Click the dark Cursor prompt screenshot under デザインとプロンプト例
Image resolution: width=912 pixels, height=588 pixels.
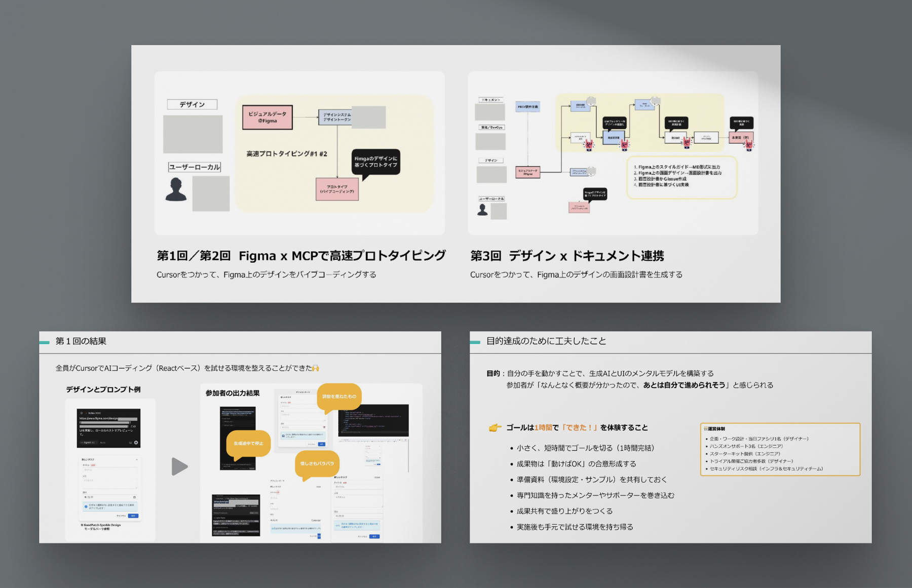click(108, 428)
